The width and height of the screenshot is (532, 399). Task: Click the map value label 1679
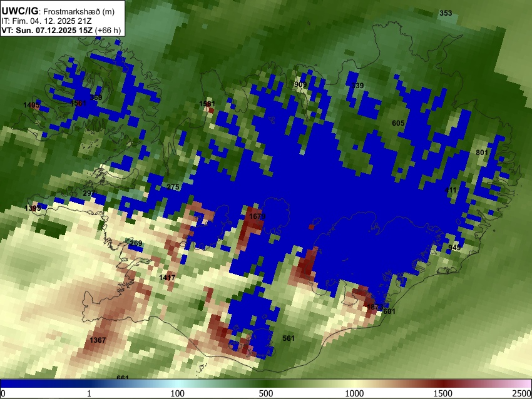click(257, 216)
